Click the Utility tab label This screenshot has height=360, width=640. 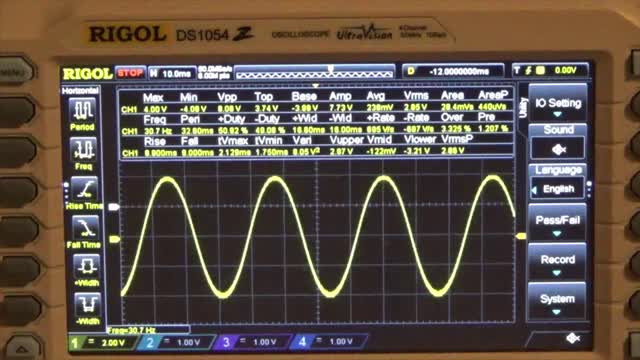coord(523,108)
